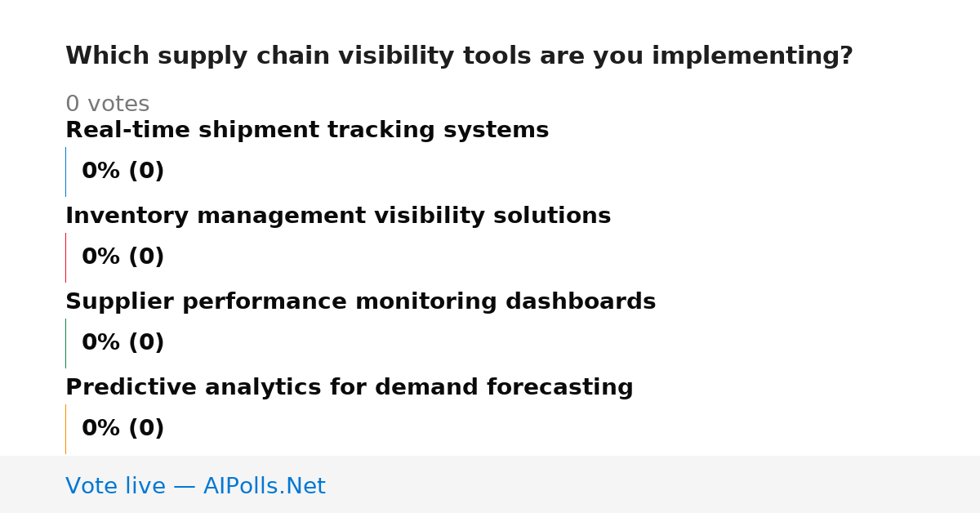Click the green bar under Supplier performance monitoring

coord(65,343)
